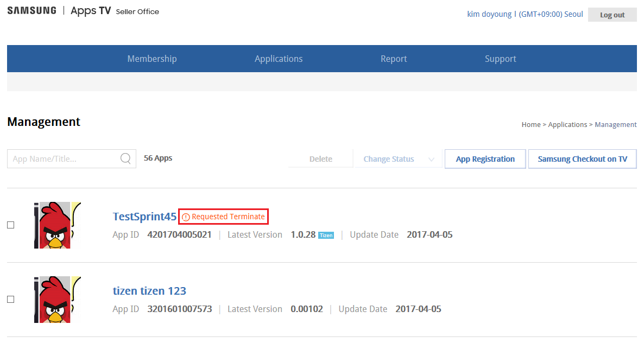Open the Membership menu
The height and width of the screenshot is (343, 644).
pos(152,59)
